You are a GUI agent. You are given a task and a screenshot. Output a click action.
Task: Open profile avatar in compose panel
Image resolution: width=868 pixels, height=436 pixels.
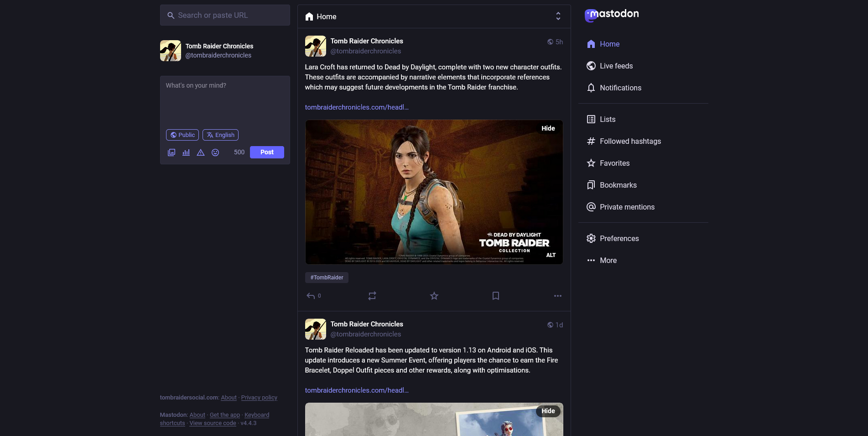click(x=171, y=51)
